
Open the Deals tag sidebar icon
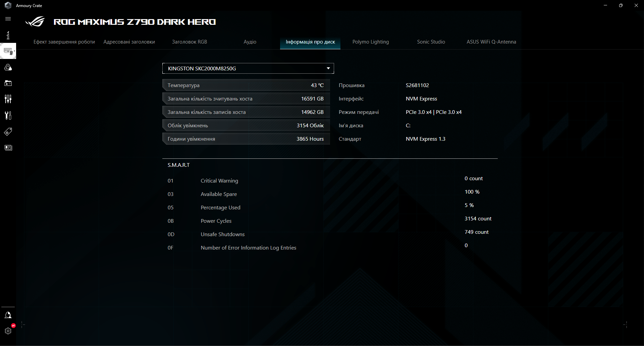pos(8,132)
